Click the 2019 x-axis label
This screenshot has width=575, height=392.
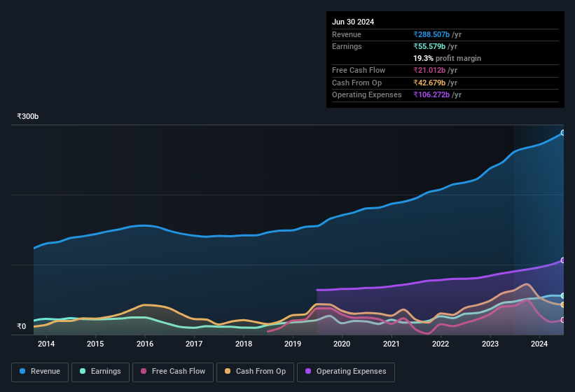[x=293, y=344]
